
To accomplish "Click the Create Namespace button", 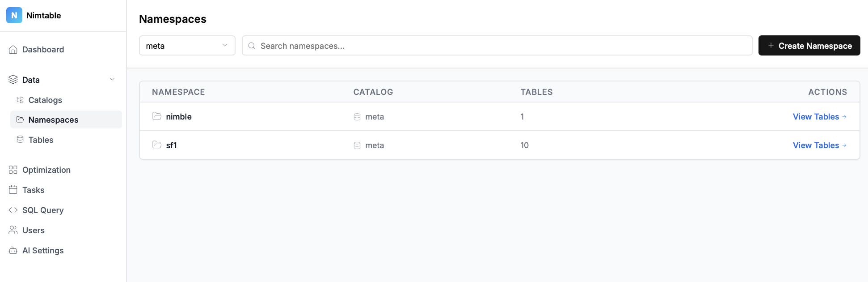I will coord(809,46).
